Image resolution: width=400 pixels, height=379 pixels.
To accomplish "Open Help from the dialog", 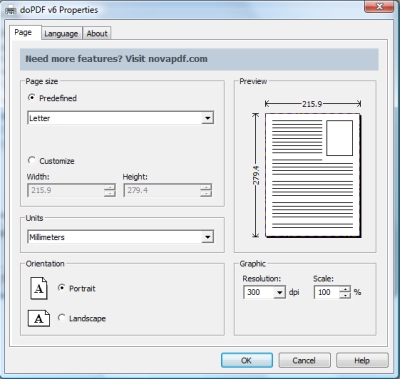I will 362,360.
